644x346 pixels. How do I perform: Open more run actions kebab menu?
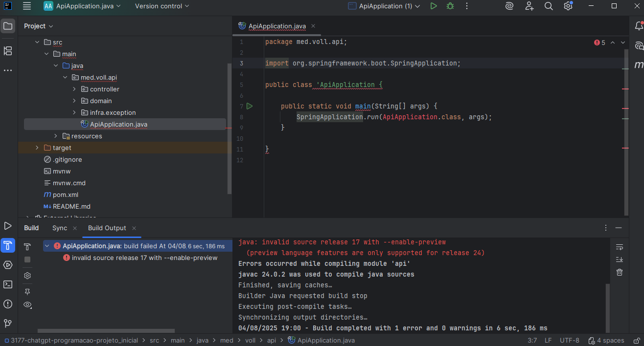(x=467, y=6)
